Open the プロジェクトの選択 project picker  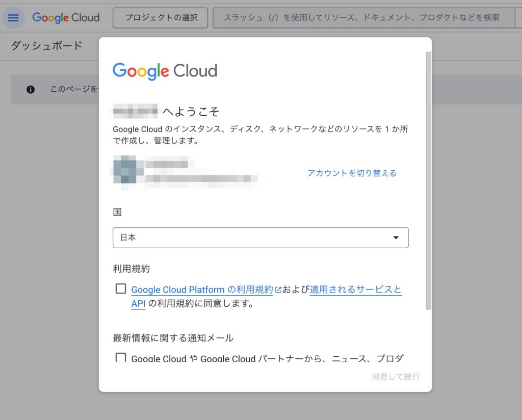click(x=160, y=18)
